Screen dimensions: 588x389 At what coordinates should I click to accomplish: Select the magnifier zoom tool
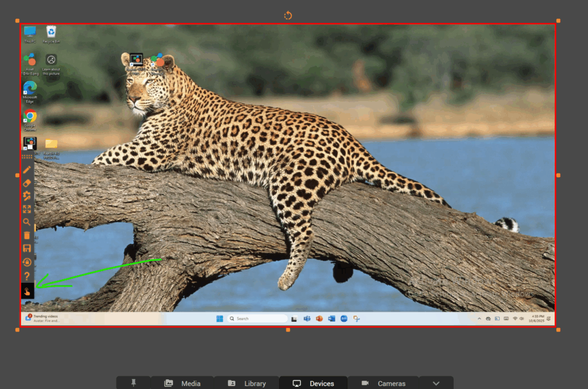tap(27, 222)
